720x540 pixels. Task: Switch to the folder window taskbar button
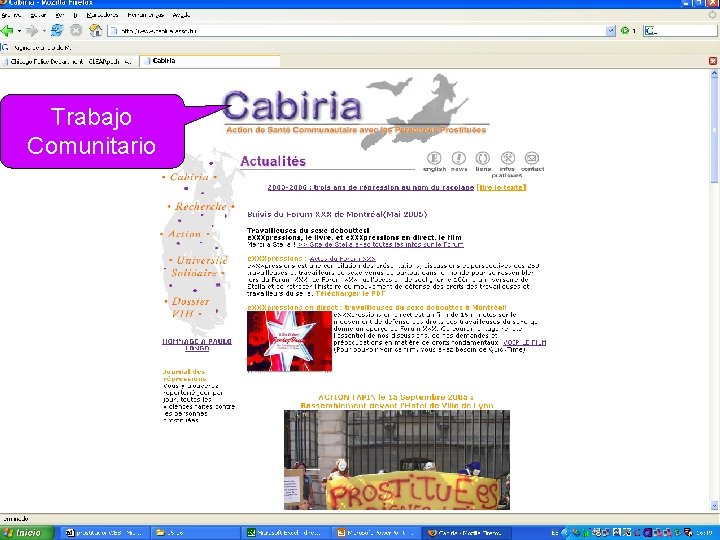197,533
